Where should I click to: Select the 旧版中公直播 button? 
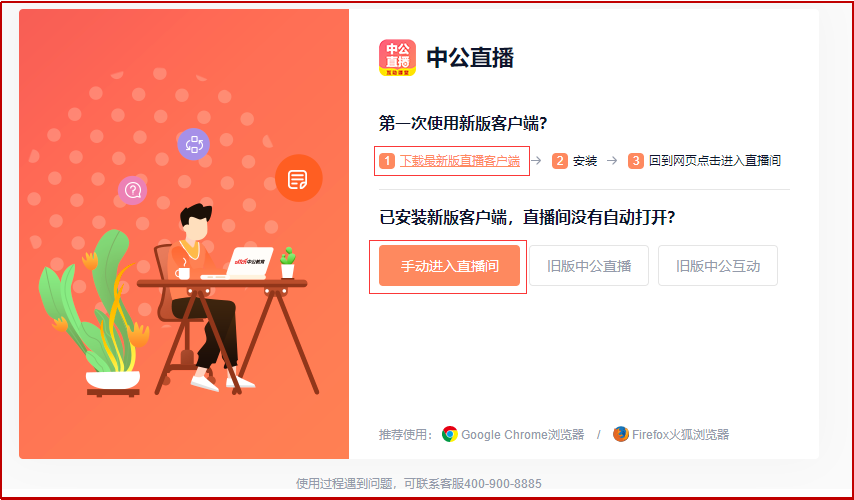click(x=589, y=266)
